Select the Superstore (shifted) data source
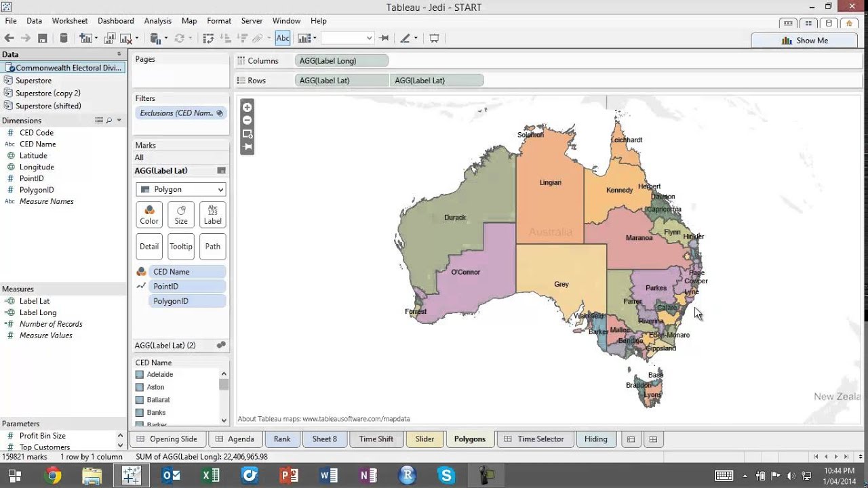The width and height of the screenshot is (868, 488). pyautogui.click(x=48, y=106)
